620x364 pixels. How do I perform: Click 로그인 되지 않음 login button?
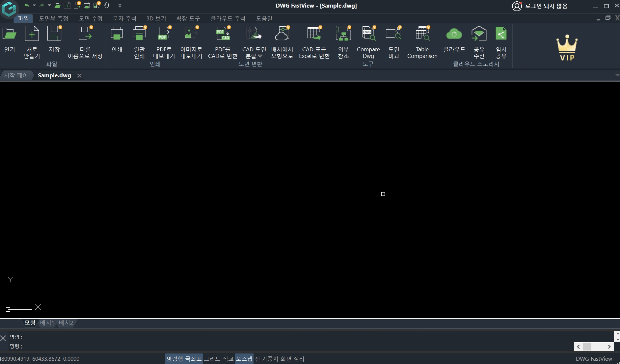pyautogui.click(x=540, y=6)
